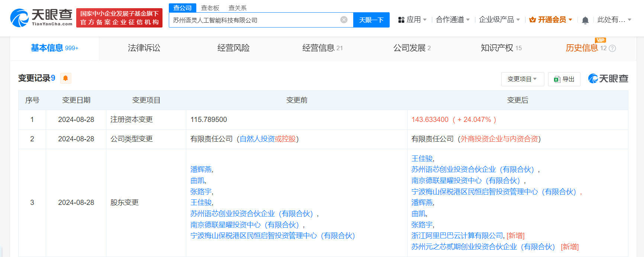Click the help question icon beside 历史信息

(612, 48)
